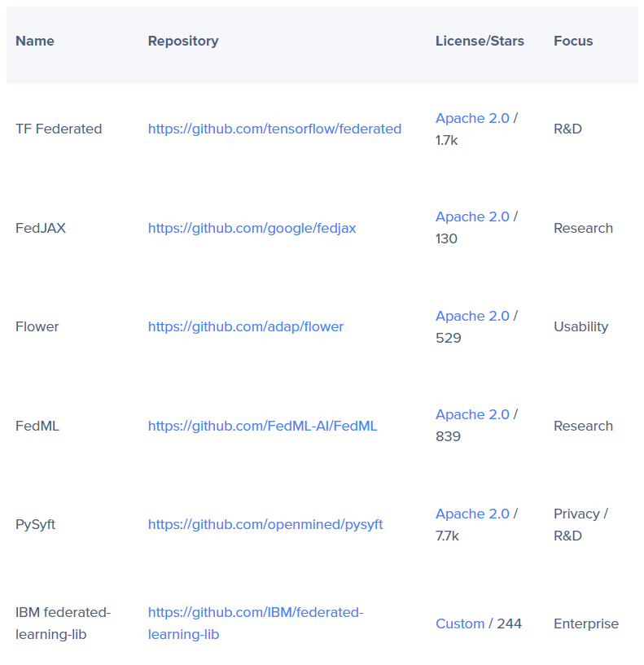Open Apache 2.0 license for FedML
The height and width of the screenshot is (665, 644).
[x=472, y=414]
